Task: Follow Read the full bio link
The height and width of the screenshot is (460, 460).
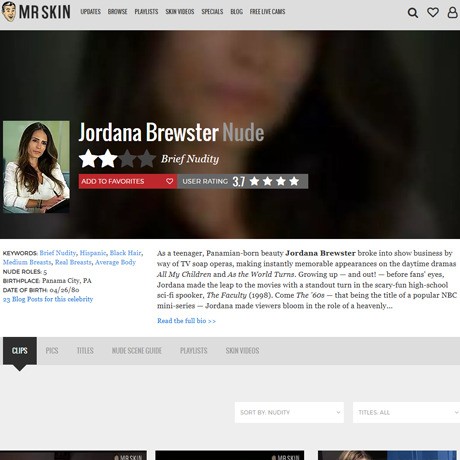Action: tap(186, 321)
